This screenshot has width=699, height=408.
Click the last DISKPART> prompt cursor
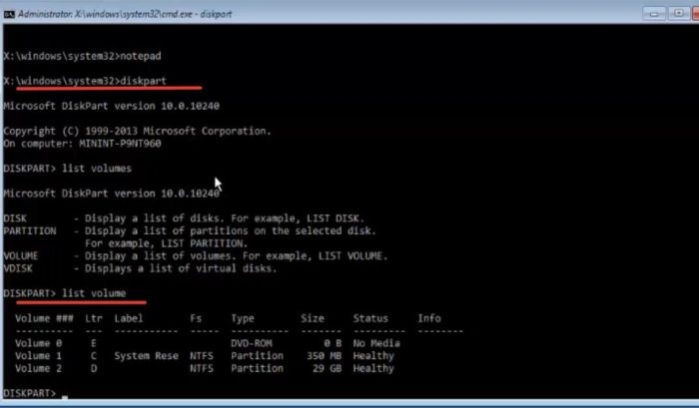tap(65, 396)
